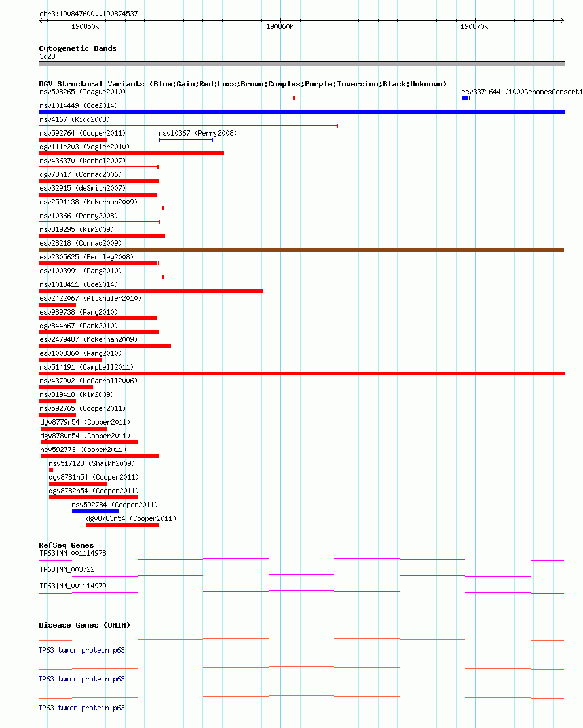583x728 pixels.
Task: Click the nsv592773 (Cooper2011) label
Action: pyautogui.click(x=84, y=450)
